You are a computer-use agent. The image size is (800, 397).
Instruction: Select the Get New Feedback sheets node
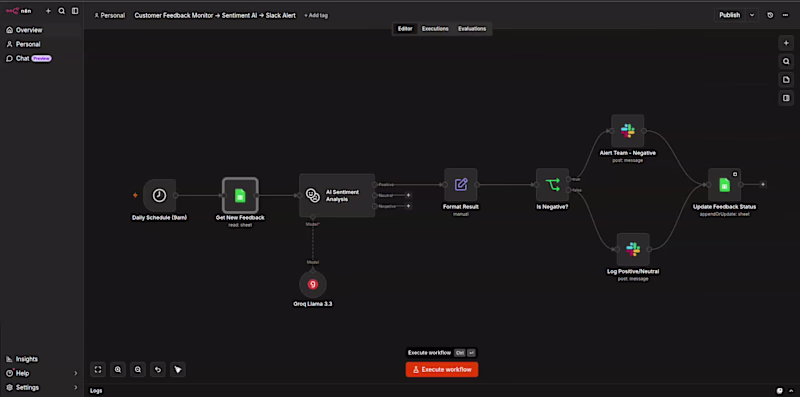tap(240, 195)
